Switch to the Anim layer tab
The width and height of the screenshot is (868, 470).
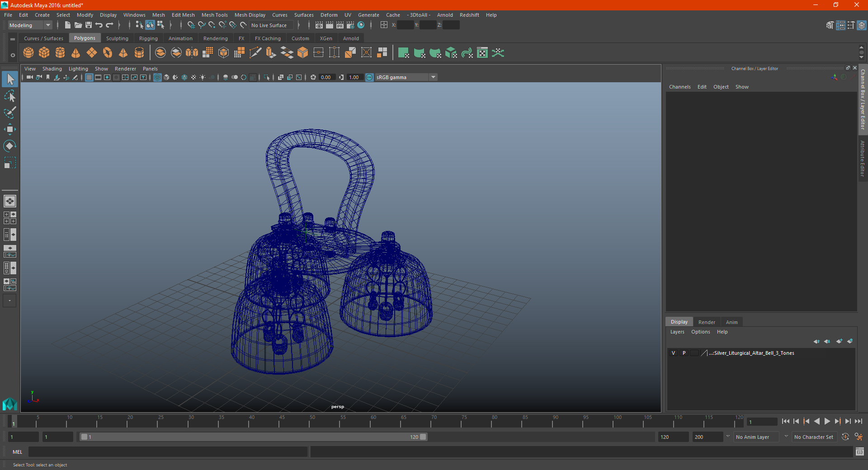pos(731,322)
